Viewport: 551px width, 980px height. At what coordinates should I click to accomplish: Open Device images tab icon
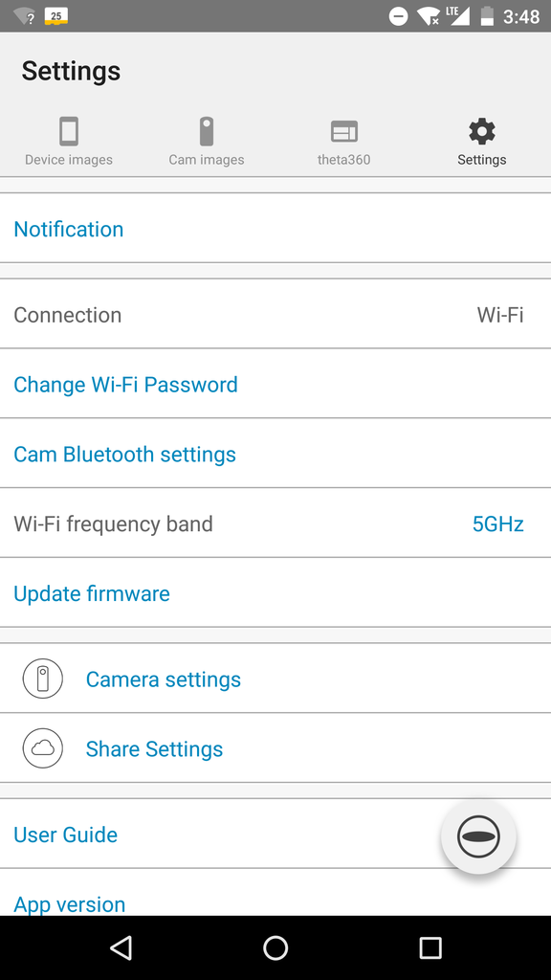(x=69, y=131)
